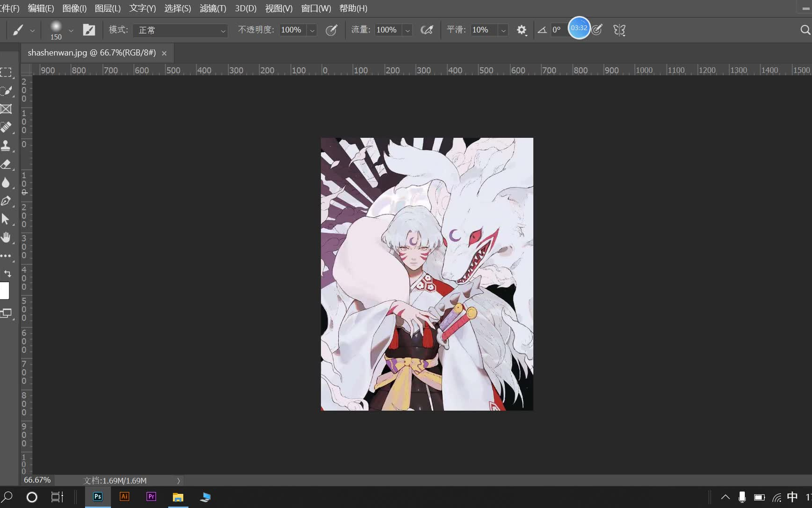Viewport: 812px width, 508px height.
Task: Enable airbrush-style build-up effect
Action: [427, 30]
